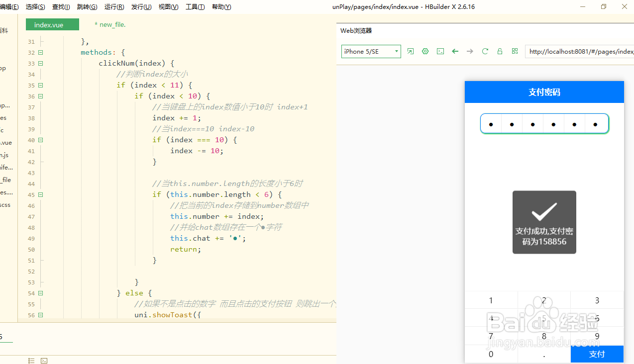
Task: Switch to the index.vue editor tab
Action: [x=53, y=25]
